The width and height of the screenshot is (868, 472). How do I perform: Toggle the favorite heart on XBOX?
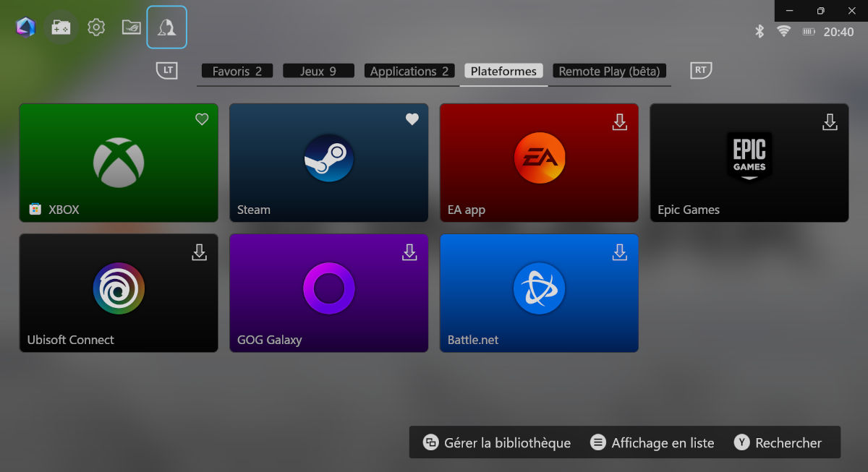coord(202,120)
